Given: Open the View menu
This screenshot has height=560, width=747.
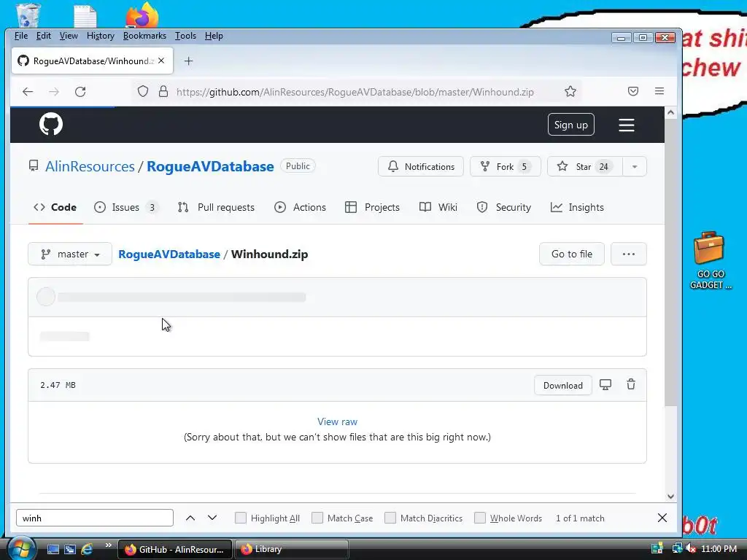Looking at the screenshot, I should point(69,36).
